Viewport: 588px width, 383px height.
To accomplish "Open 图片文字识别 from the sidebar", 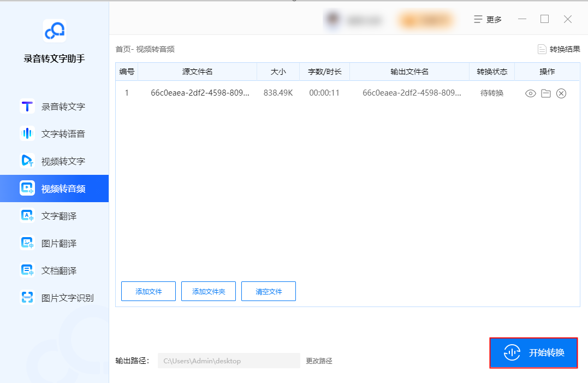I will click(55, 297).
